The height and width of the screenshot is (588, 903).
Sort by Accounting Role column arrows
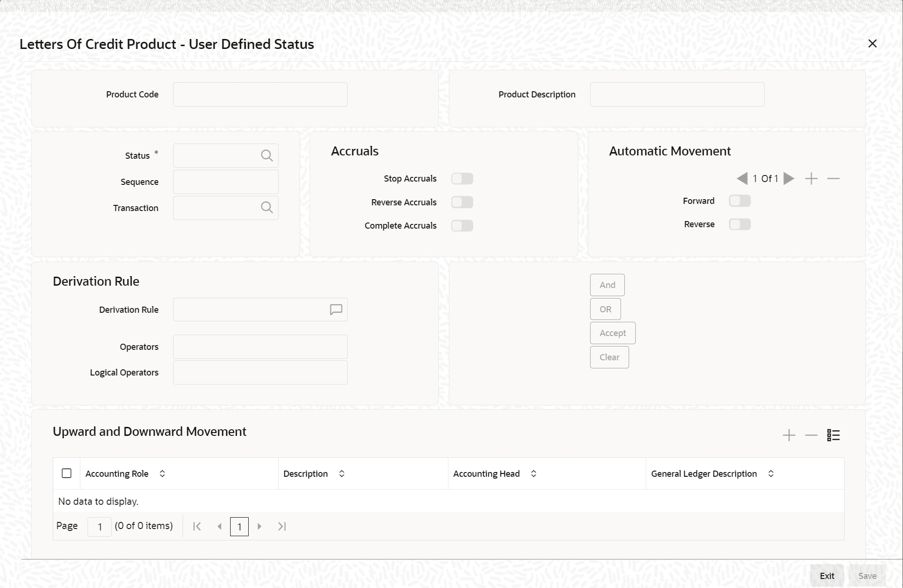tap(162, 473)
